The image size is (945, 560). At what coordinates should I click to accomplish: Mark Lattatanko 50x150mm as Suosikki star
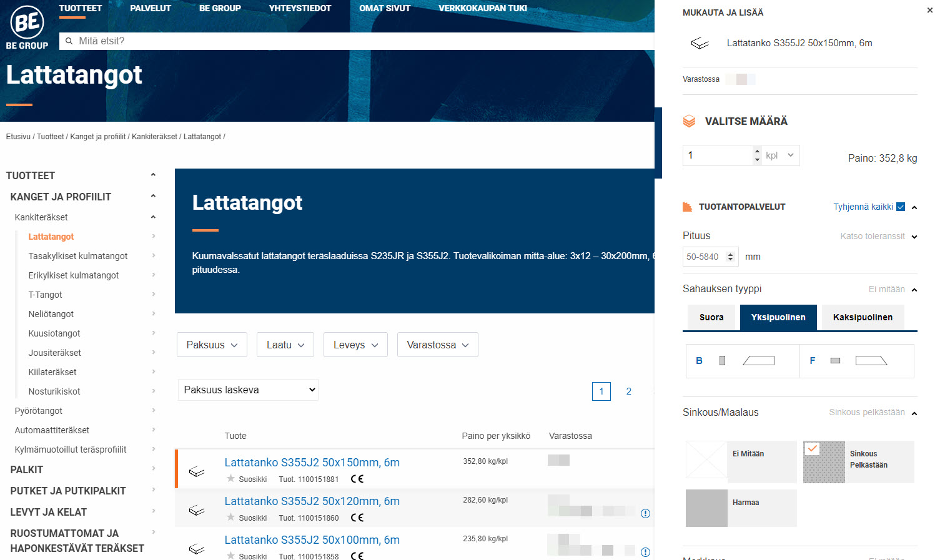coord(231,479)
